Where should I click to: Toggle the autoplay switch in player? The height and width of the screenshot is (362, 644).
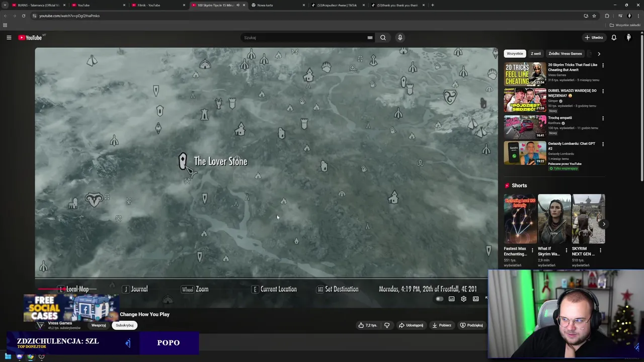439,299
